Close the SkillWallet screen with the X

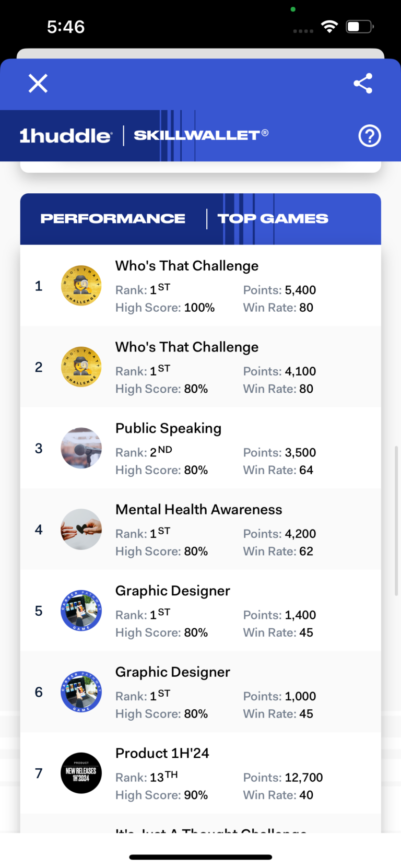tap(38, 83)
